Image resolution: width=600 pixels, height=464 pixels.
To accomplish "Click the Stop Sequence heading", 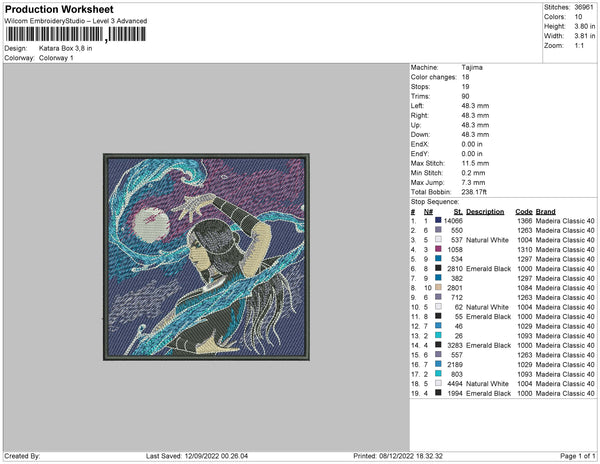I will pos(435,202).
